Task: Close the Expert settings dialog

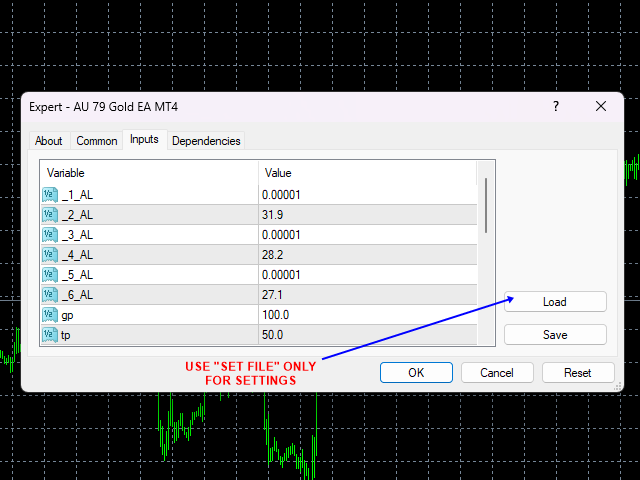Action: pyautogui.click(x=601, y=107)
